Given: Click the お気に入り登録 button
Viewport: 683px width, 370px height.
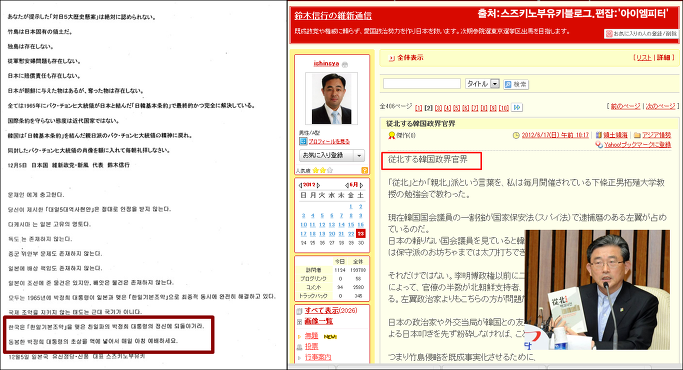Looking at the screenshot, I should tap(327, 156).
